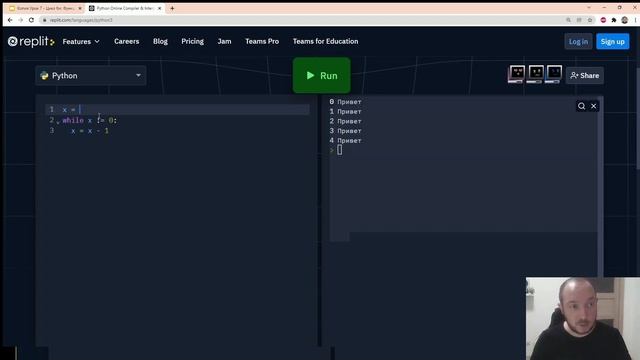Click the address bar grid-shaped icon
Screen dimensions: 640x360
[579, 20]
